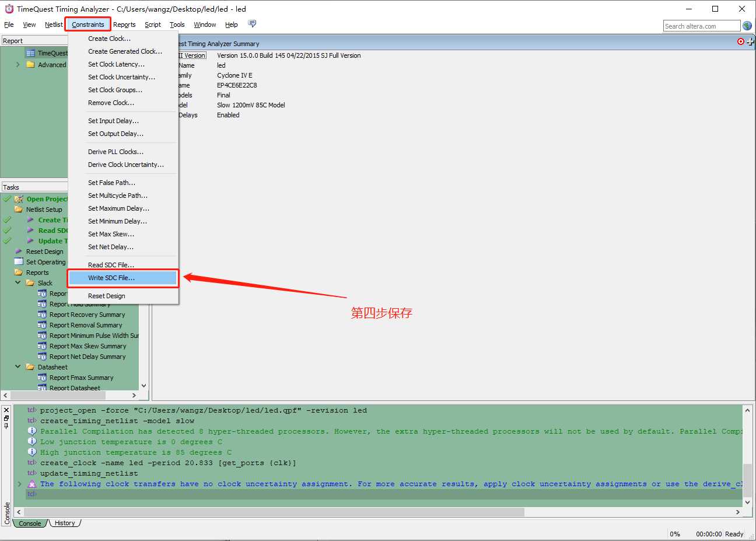Click the Report Net Delay Summary icon
Image resolution: width=756 pixels, height=541 pixels.
click(x=42, y=357)
